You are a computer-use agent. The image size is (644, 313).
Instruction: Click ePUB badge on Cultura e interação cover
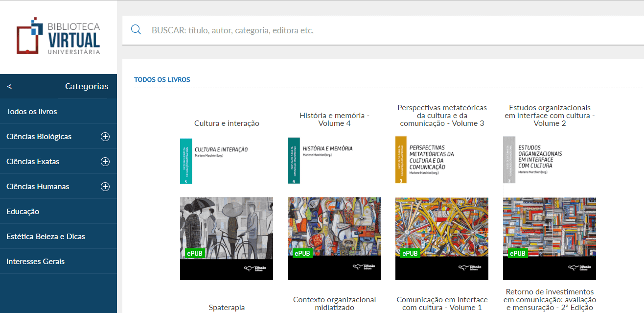[x=192, y=253]
